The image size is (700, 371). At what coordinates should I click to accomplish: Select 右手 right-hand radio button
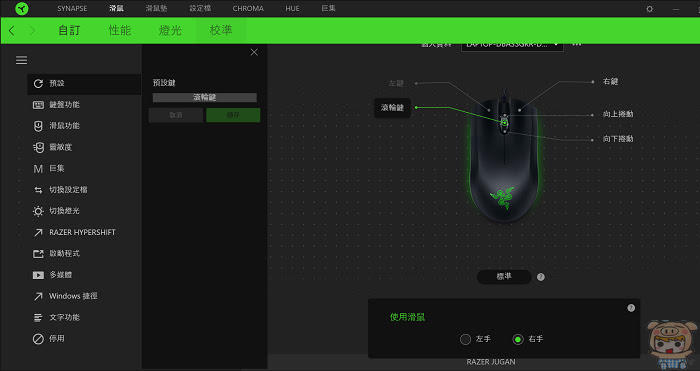click(517, 339)
